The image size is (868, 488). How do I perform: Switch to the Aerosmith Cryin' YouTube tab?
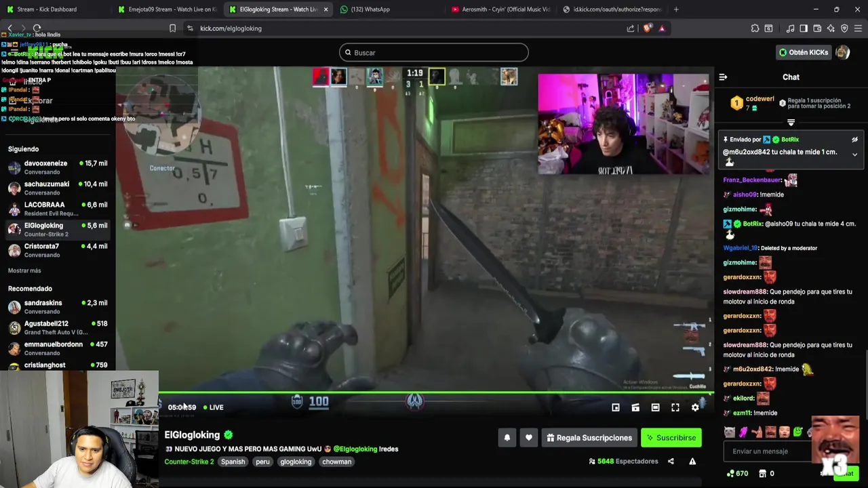pyautogui.click(x=502, y=9)
